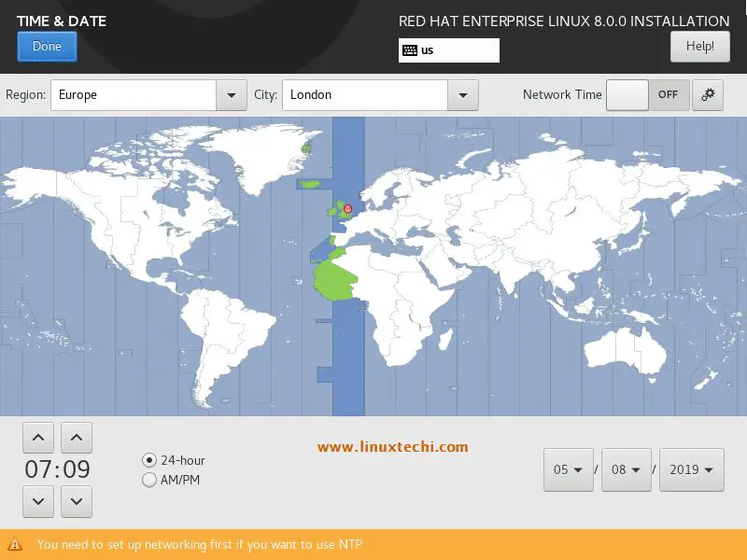Expand the Region dropdown arrow
Screen dimensions: 747x560
(x=232, y=95)
